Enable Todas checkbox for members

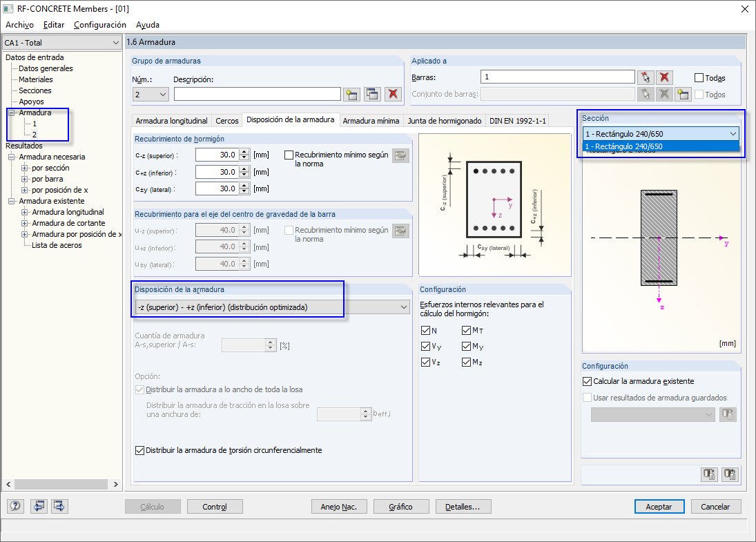coord(699,77)
